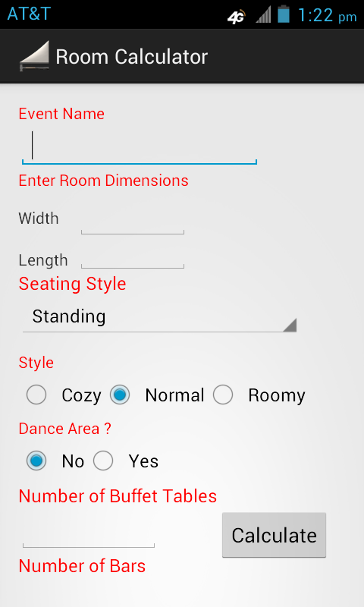
Task: Tap the battery indicator icon
Action: [284, 14]
